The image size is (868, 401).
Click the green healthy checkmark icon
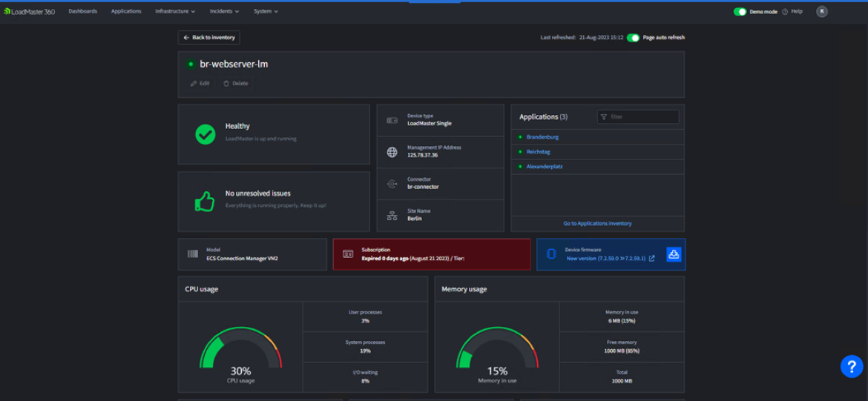[206, 133]
